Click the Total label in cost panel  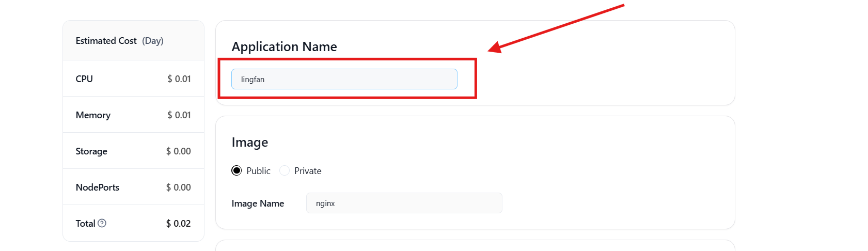click(86, 224)
